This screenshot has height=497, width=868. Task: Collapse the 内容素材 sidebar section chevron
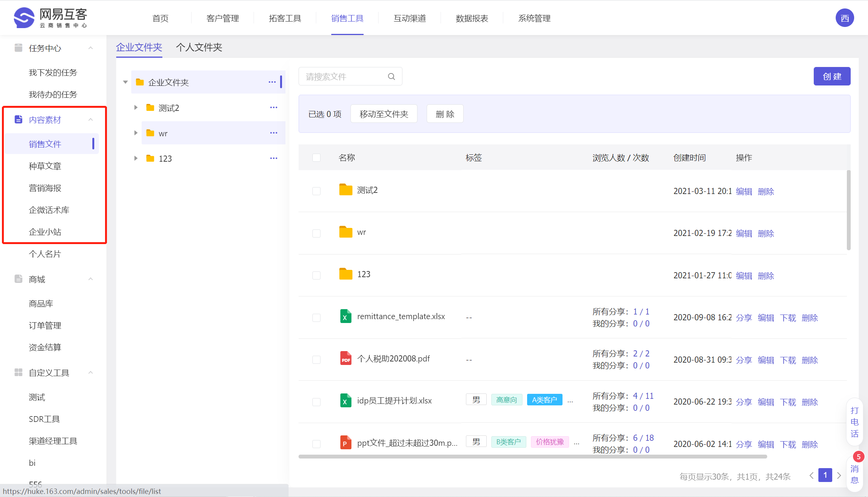click(91, 119)
